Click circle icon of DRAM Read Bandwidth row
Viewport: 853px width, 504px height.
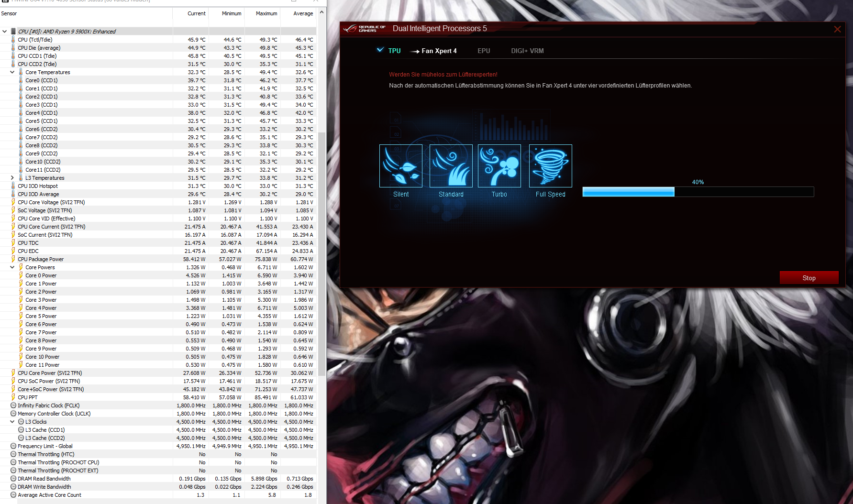(13, 479)
